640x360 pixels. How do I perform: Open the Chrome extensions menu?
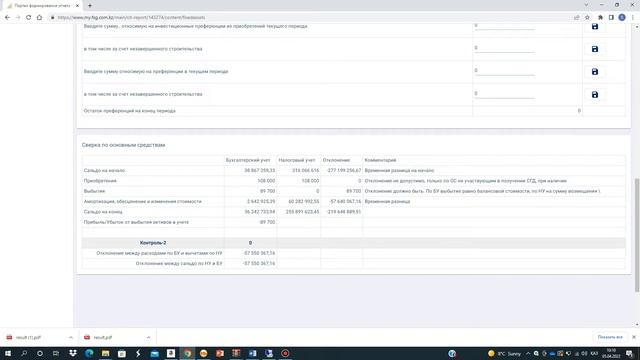[x=600, y=18]
